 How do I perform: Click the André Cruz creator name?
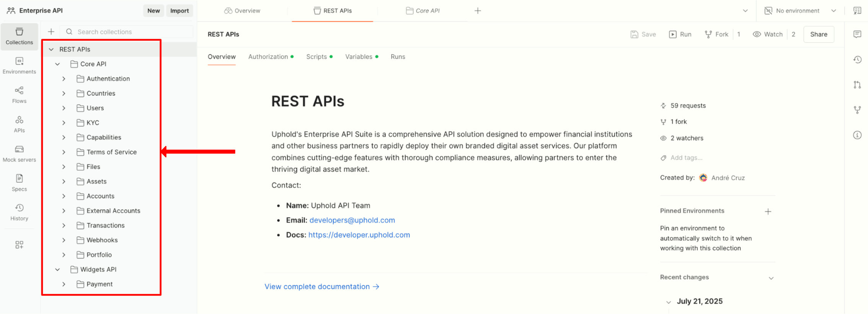pos(728,178)
